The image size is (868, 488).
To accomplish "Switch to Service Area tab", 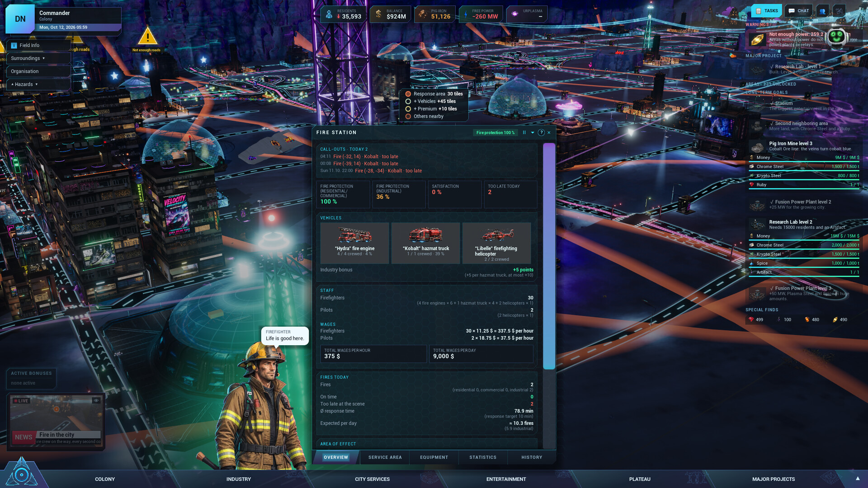I will coord(385,457).
